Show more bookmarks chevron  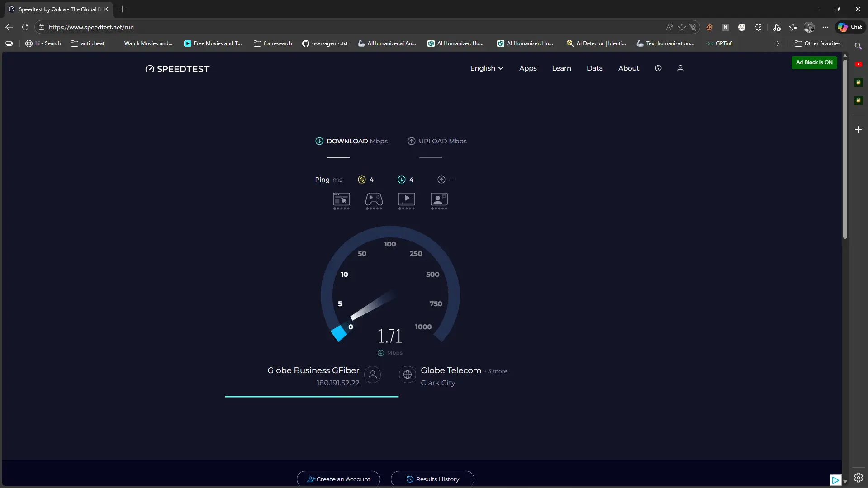(778, 43)
